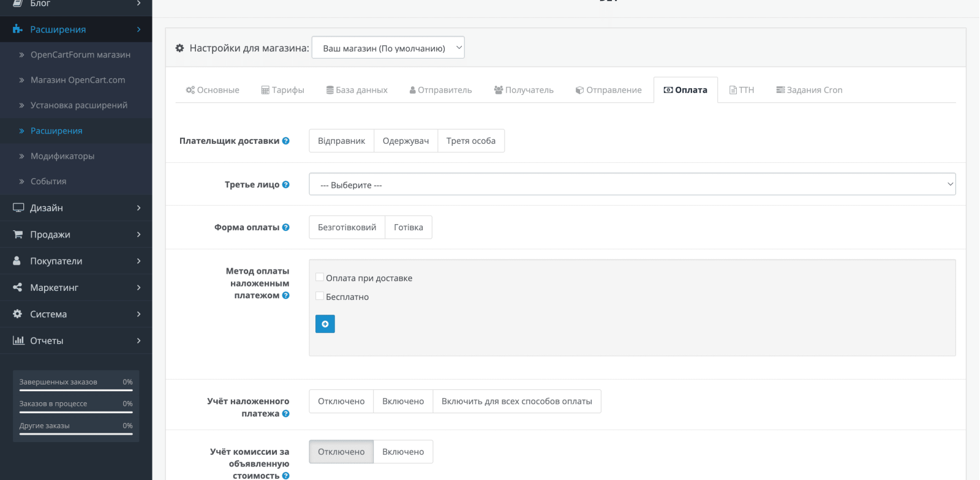980x480 pixels.
Task: Set Учёт наложенного платежа to Отключено
Action: click(341, 402)
